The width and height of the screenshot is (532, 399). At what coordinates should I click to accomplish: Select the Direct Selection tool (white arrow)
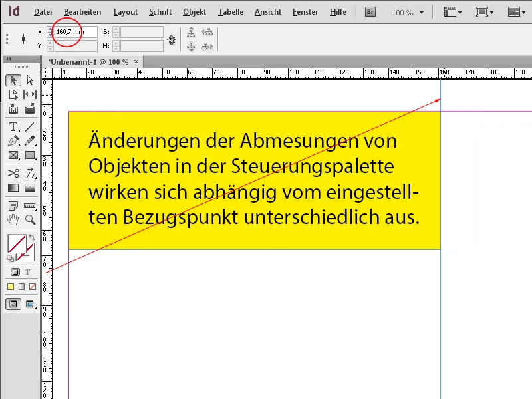tap(30, 80)
